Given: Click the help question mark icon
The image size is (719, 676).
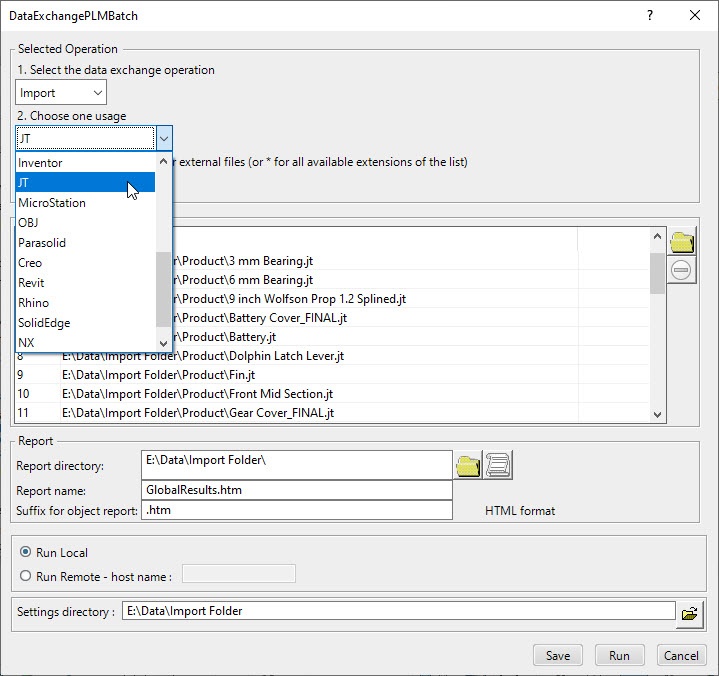Looking at the screenshot, I should tap(650, 16).
